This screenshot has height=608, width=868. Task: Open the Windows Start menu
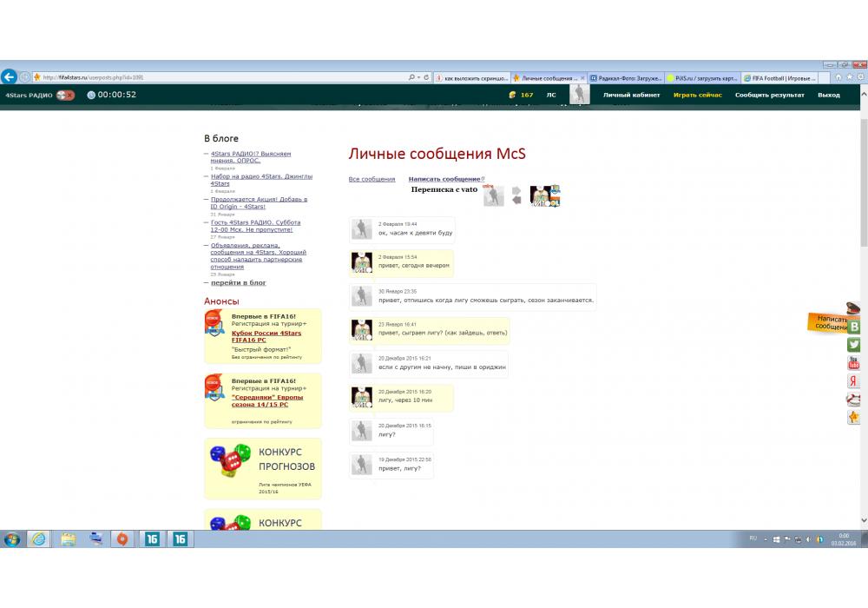[x=12, y=539]
